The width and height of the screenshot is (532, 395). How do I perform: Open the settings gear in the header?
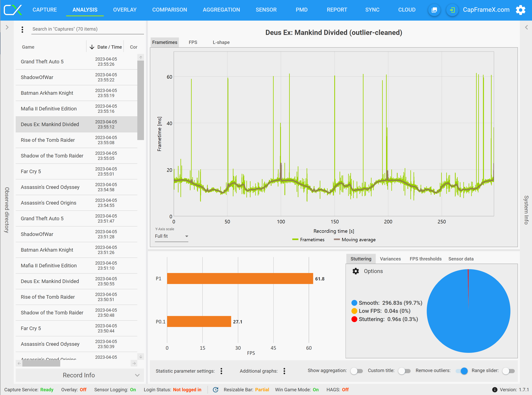tap(520, 10)
